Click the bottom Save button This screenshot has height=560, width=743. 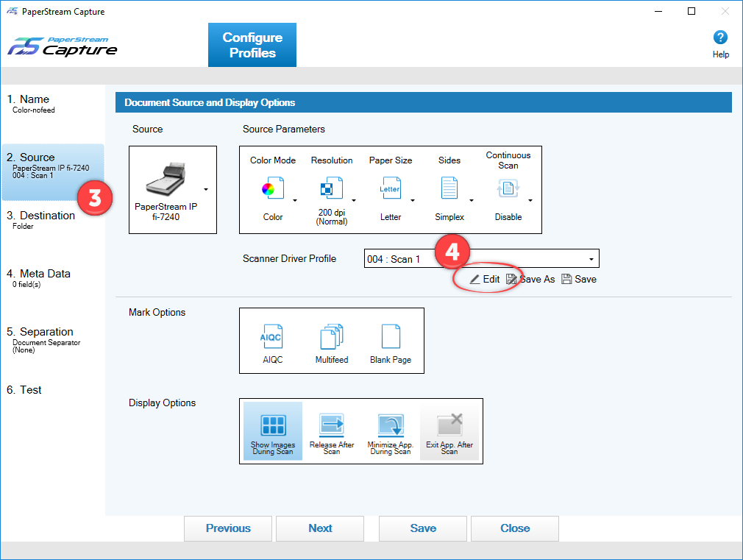coord(423,528)
